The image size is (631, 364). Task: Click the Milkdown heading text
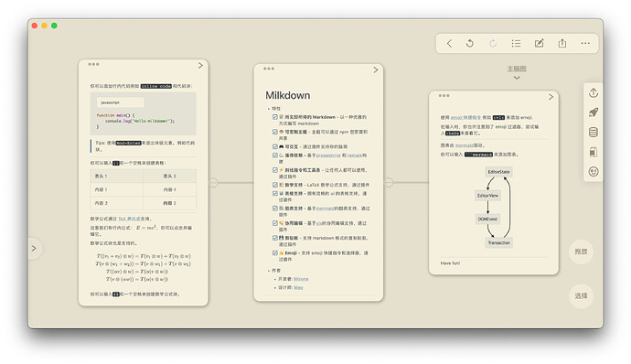point(288,95)
